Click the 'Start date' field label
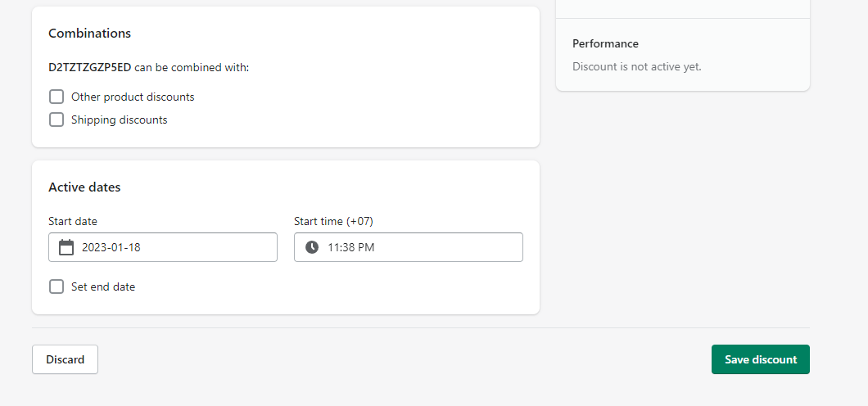Viewport: 868px width, 406px height. (x=73, y=221)
